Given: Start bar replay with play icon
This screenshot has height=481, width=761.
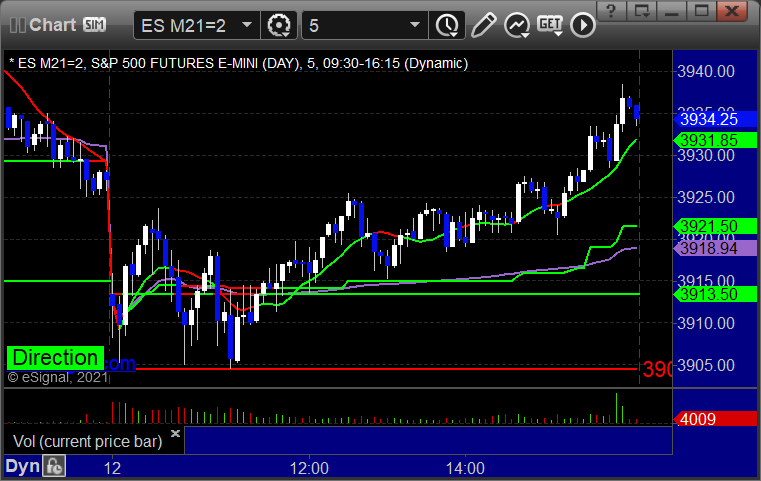Looking at the screenshot, I should pos(582,25).
